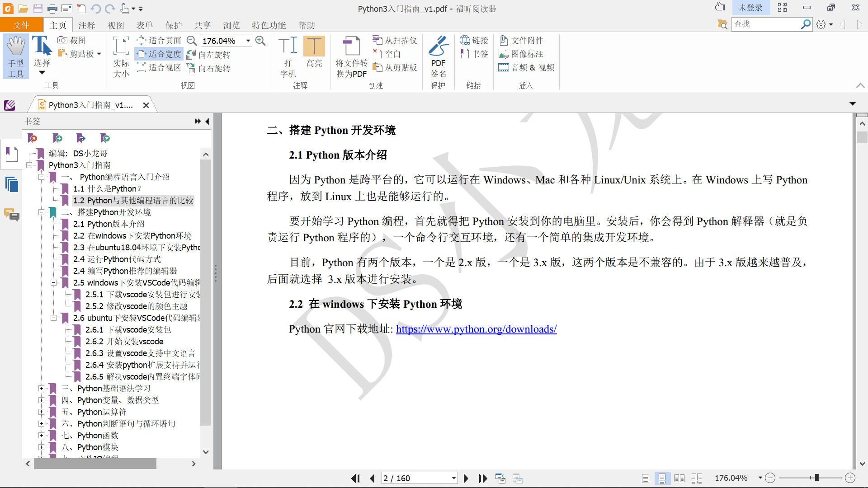Screen dimensions: 868x488
Task: Expand the 三、Python基础语法学习 bookmark
Action: [41, 389]
